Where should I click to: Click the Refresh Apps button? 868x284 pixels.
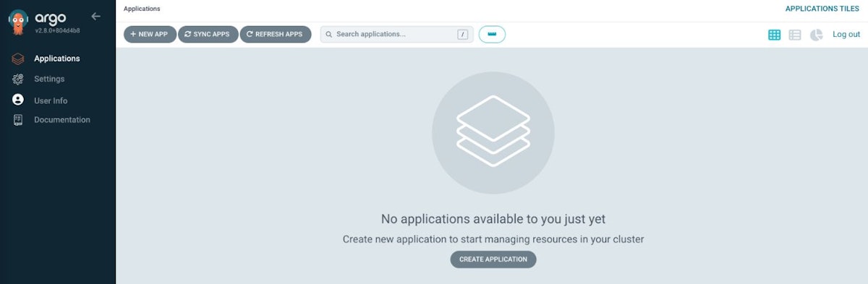(276, 34)
